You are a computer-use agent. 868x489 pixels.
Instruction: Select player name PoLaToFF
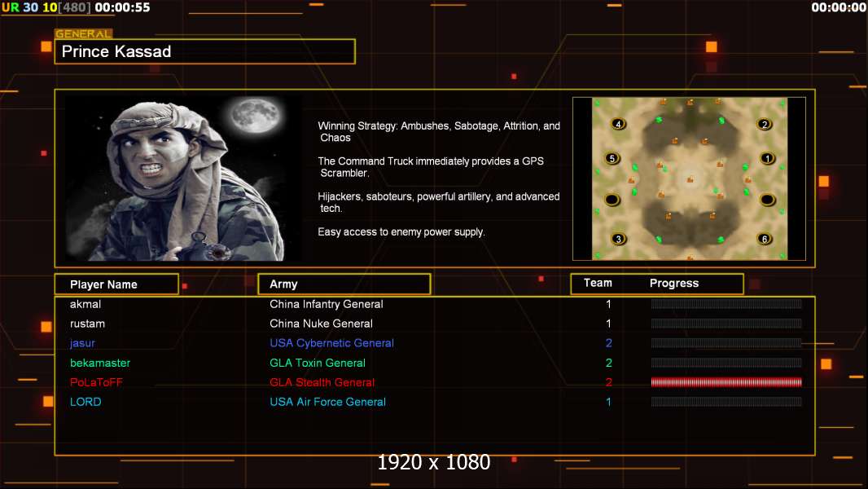96,382
